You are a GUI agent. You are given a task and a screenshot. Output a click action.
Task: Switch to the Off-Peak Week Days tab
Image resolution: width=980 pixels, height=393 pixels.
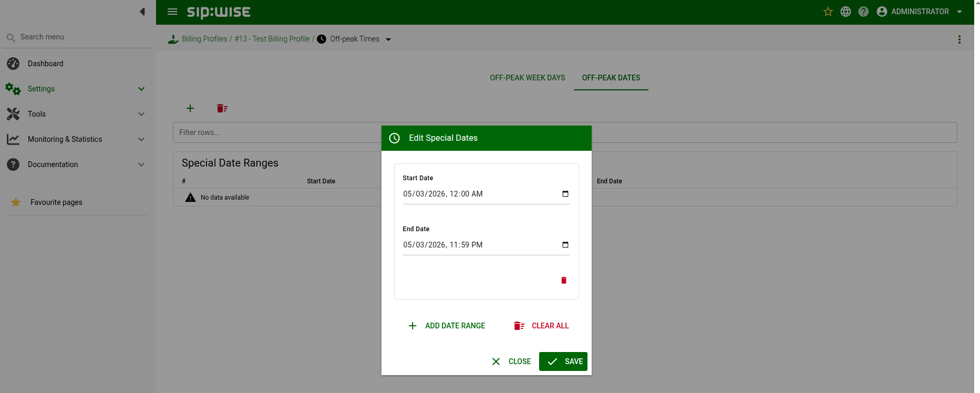pos(528,78)
